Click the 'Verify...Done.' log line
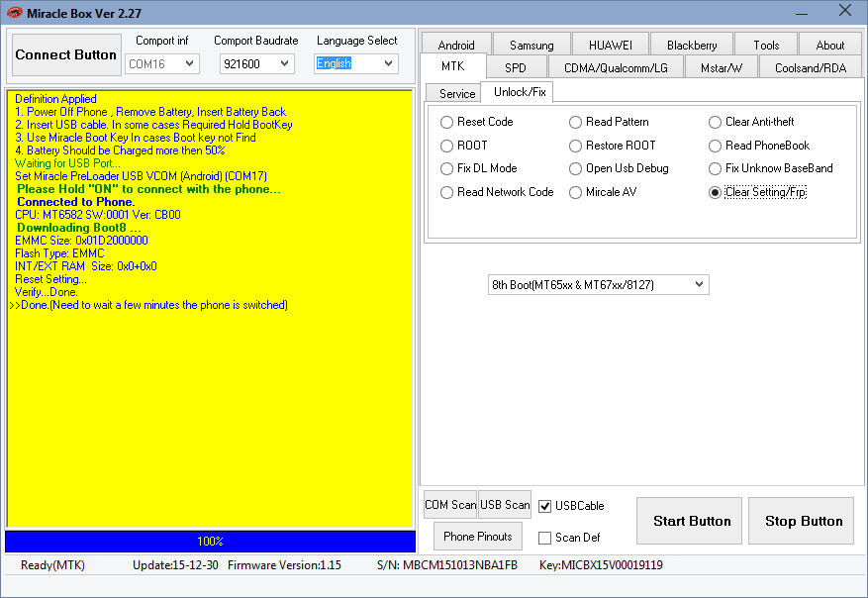This screenshot has width=868, height=598. click(46, 292)
